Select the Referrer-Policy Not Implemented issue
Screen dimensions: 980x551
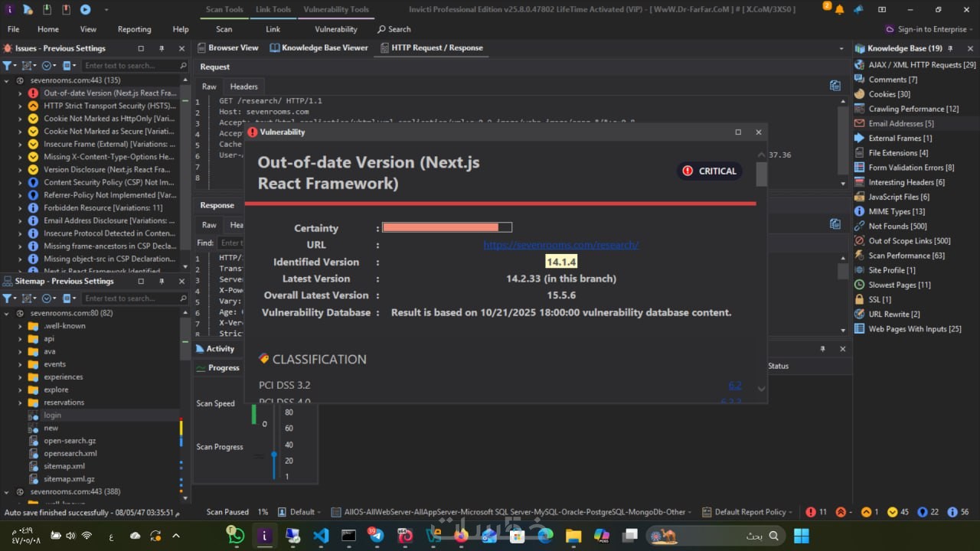[x=109, y=195]
